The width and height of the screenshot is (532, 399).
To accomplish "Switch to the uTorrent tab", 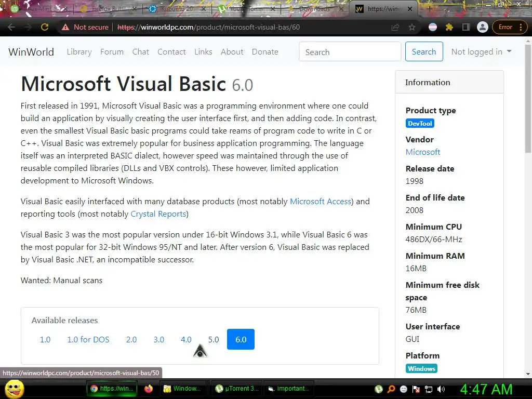I will 246,9.
